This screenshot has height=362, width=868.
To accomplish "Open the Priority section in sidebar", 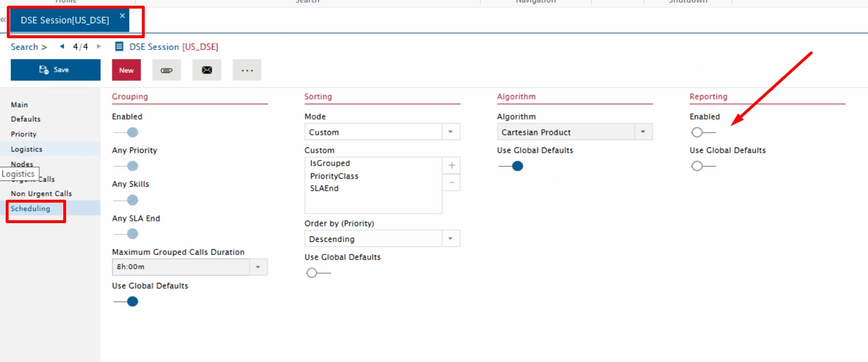I will click(24, 134).
